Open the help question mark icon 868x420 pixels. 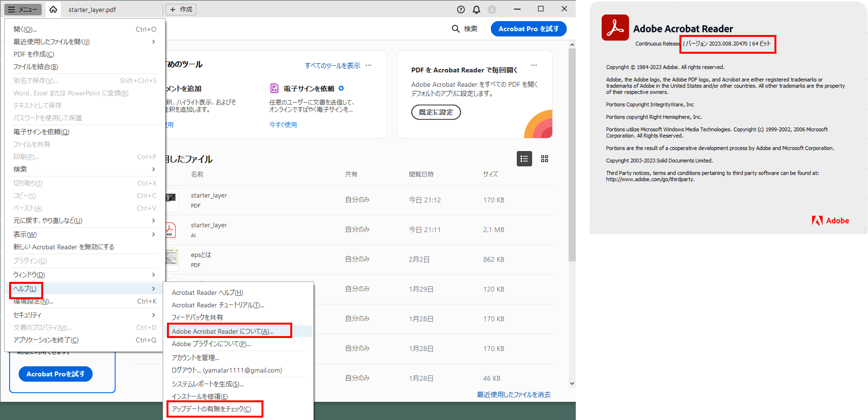click(x=461, y=10)
